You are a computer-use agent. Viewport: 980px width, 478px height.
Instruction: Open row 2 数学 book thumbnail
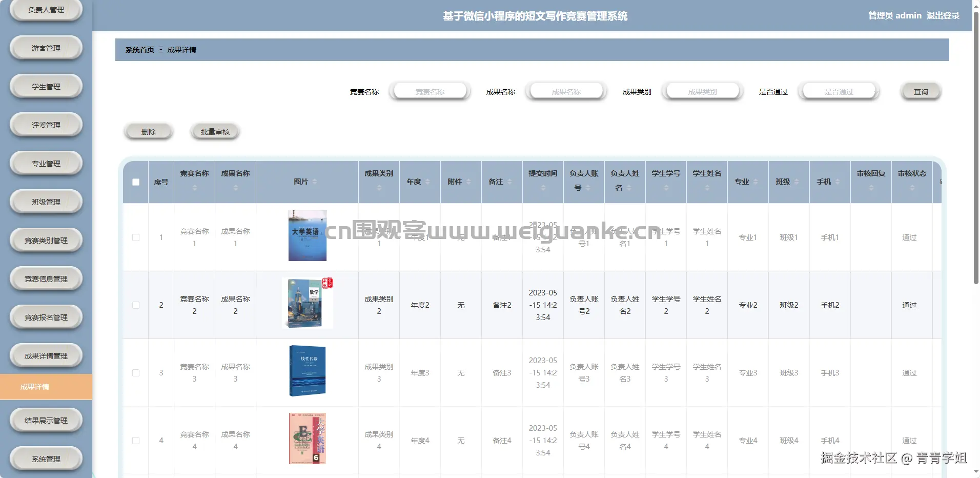(x=308, y=303)
